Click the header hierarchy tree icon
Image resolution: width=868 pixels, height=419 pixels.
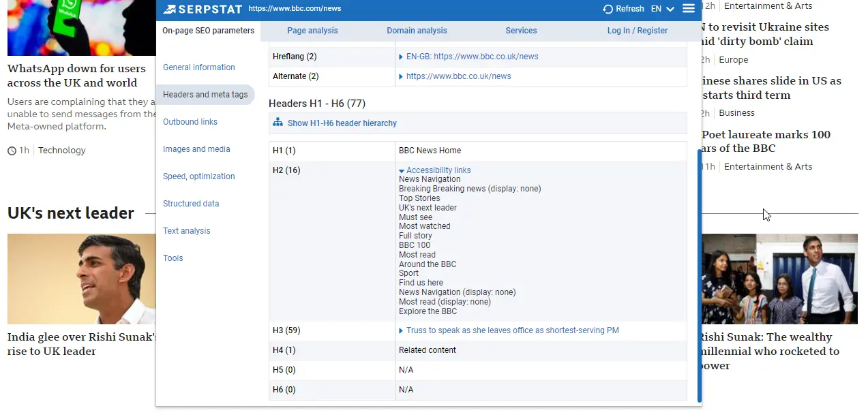pos(278,123)
